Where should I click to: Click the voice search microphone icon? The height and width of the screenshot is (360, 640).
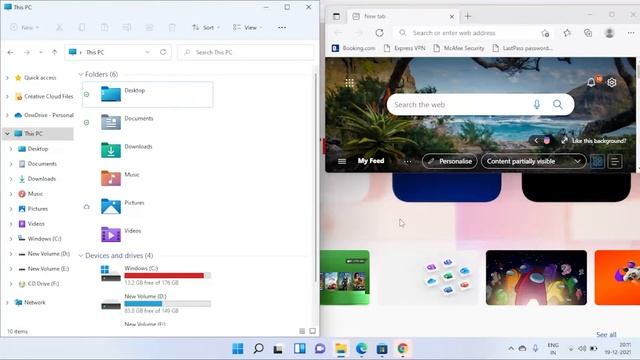click(537, 104)
